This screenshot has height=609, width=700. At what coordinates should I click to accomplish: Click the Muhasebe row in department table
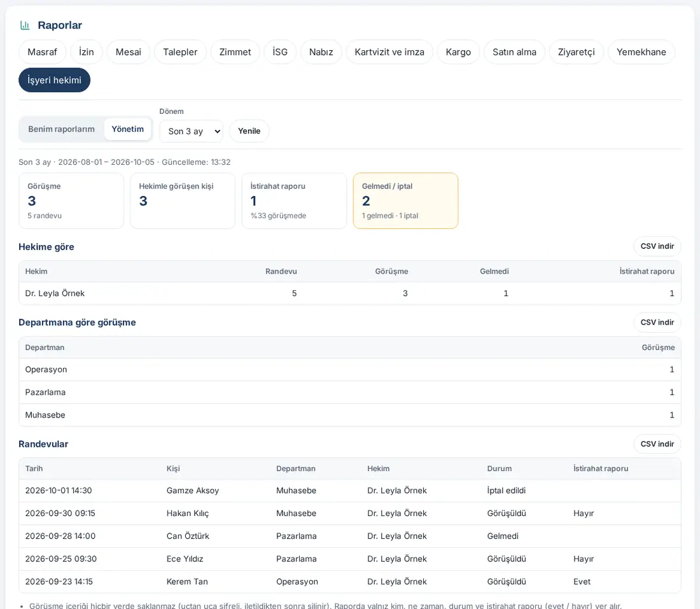(x=349, y=415)
